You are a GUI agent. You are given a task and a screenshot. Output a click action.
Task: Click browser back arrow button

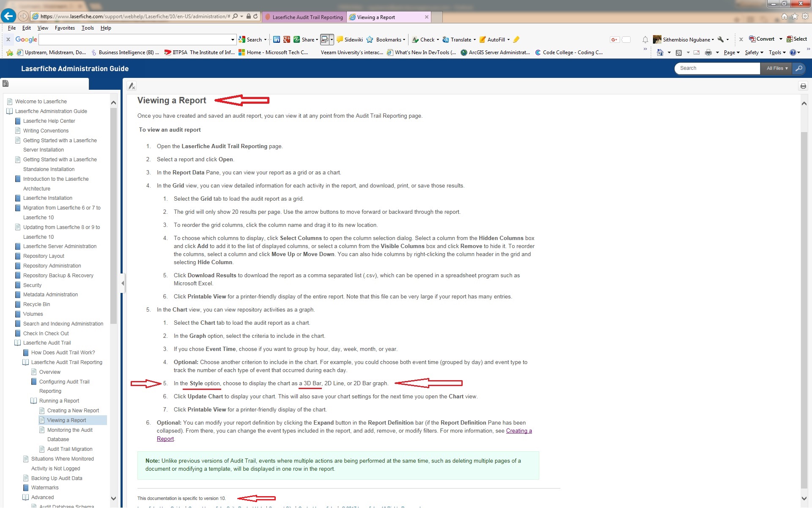[x=8, y=17]
